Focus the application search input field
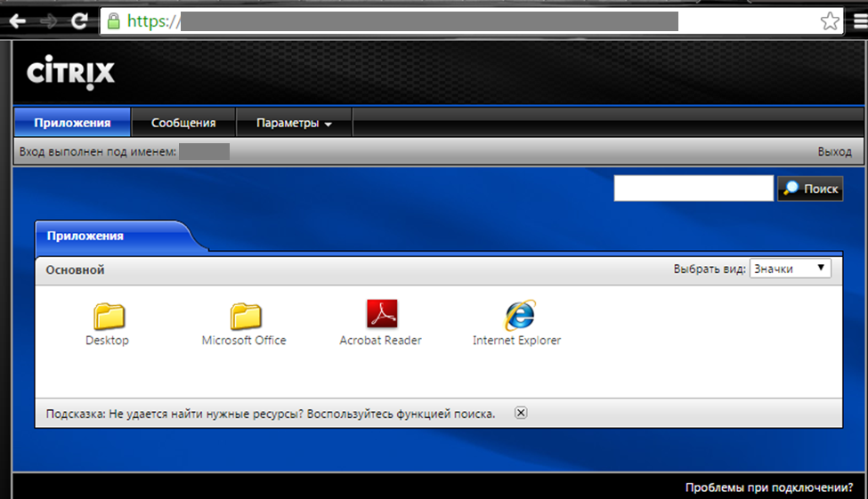 tap(694, 189)
